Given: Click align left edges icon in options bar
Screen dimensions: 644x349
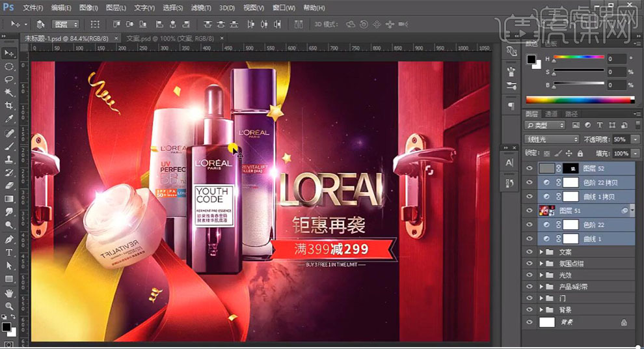Looking at the screenshot, I should pyautogui.click(x=160, y=24).
